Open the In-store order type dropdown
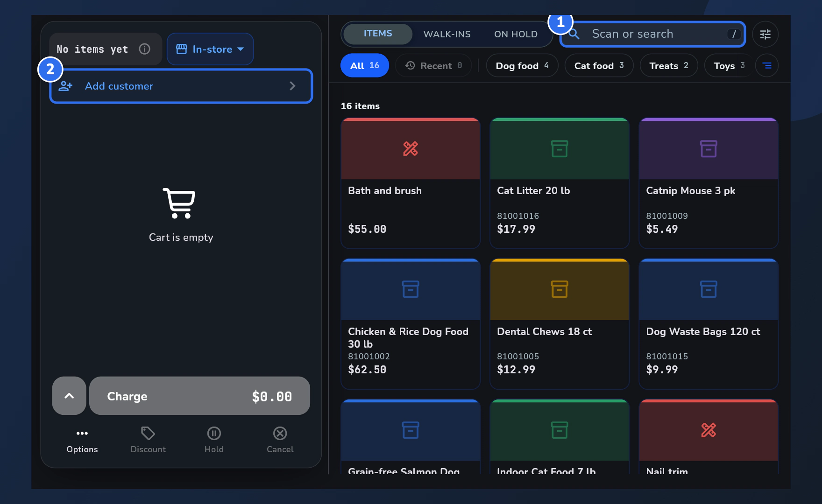 tap(210, 49)
